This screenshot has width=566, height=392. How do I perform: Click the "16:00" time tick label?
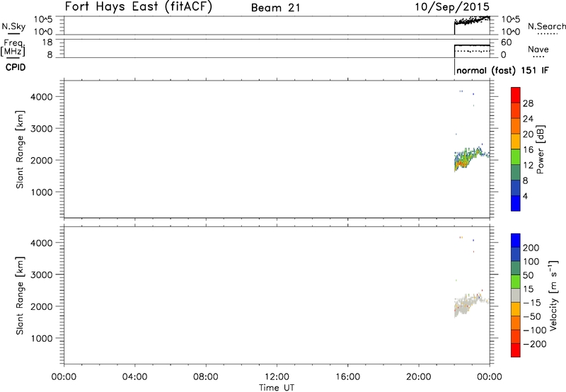347,377
